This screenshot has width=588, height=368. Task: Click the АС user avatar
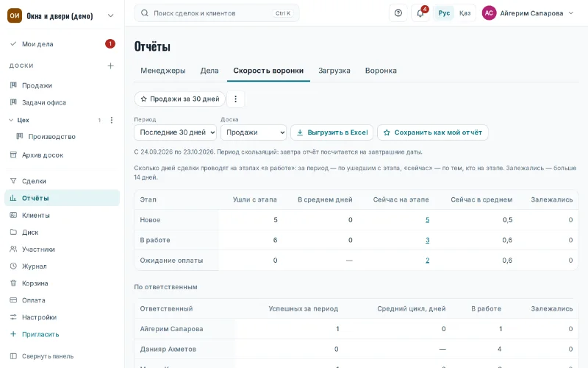[489, 13]
